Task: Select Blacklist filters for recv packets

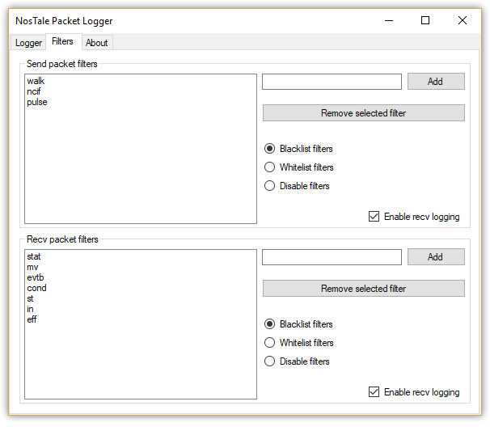Action: (x=298, y=324)
